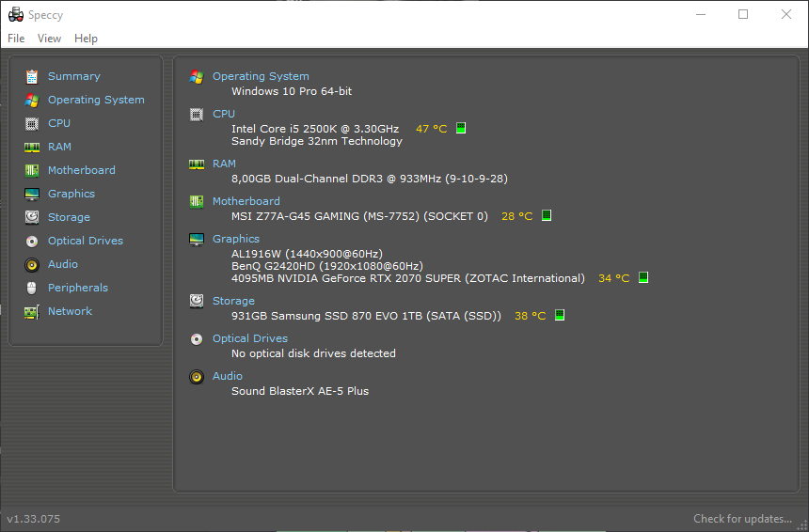
Task: Click the Summary clipboard icon in sidebar
Action: click(x=32, y=76)
